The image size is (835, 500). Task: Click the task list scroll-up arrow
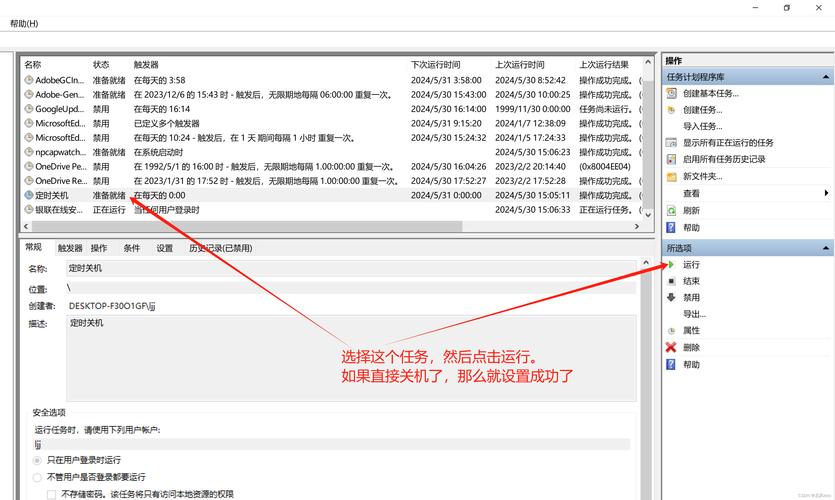pyautogui.click(x=648, y=62)
